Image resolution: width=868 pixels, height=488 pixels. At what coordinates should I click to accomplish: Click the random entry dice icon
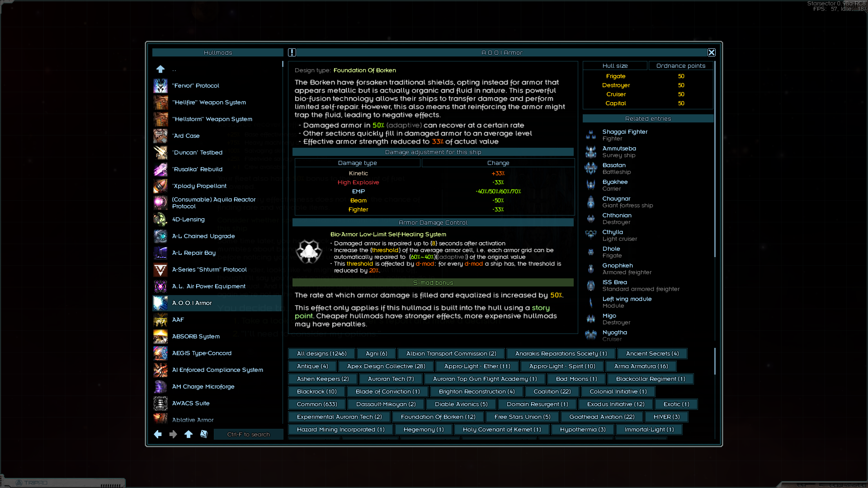(x=204, y=434)
